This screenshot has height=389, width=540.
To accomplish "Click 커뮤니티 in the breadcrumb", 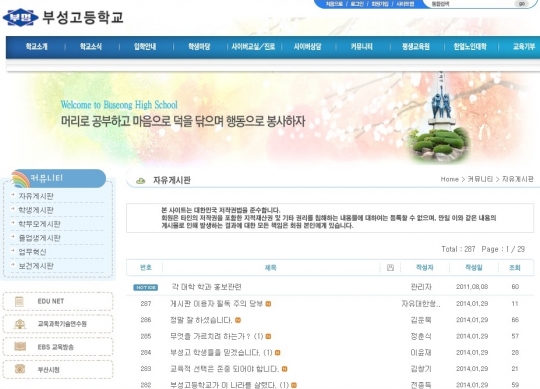I will click(x=480, y=179).
